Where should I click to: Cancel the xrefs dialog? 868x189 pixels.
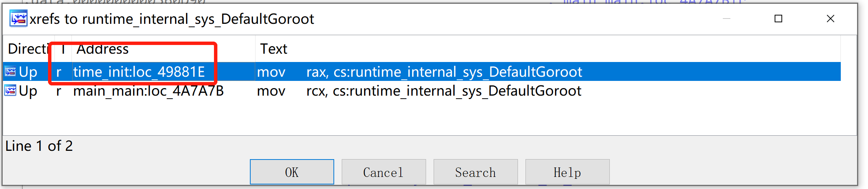[384, 172]
